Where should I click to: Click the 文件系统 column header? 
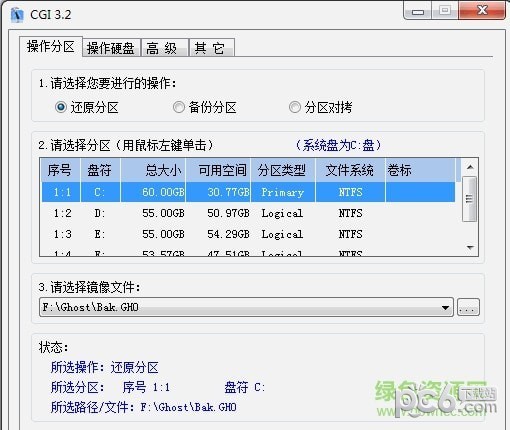pyautogui.click(x=350, y=170)
